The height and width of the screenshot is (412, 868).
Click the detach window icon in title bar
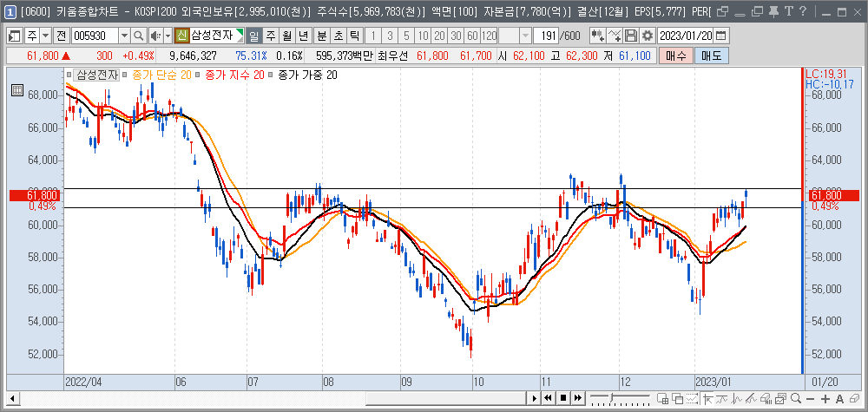pos(724,11)
